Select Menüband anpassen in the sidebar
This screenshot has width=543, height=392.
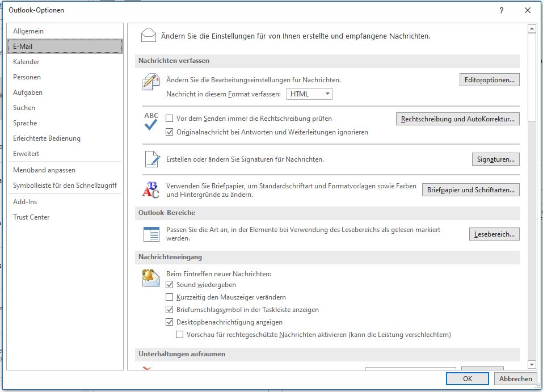(x=65, y=170)
